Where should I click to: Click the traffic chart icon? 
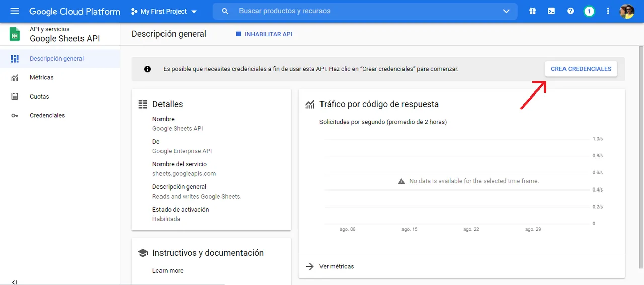coord(310,104)
